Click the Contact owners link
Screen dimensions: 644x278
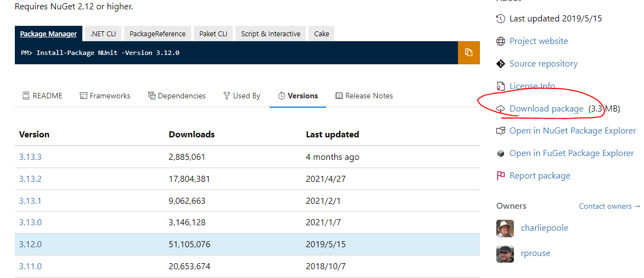point(609,206)
